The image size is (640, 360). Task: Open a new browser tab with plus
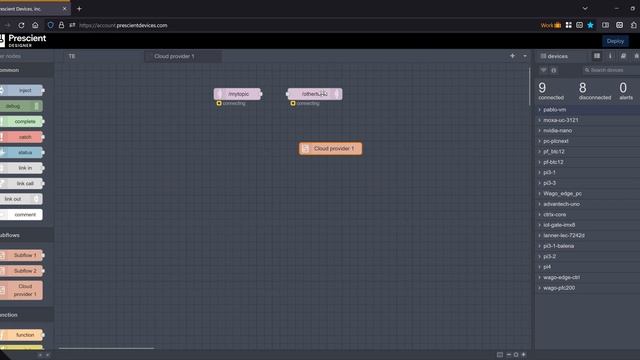click(x=79, y=9)
